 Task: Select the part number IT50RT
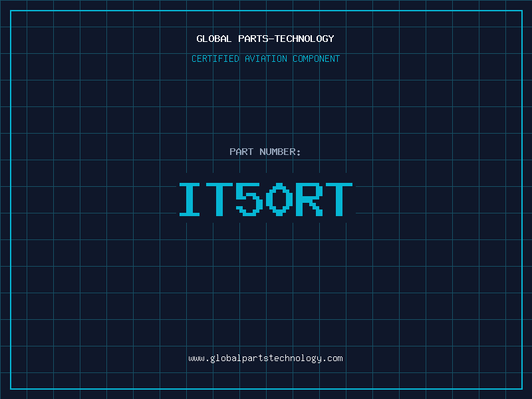(266, 199)
